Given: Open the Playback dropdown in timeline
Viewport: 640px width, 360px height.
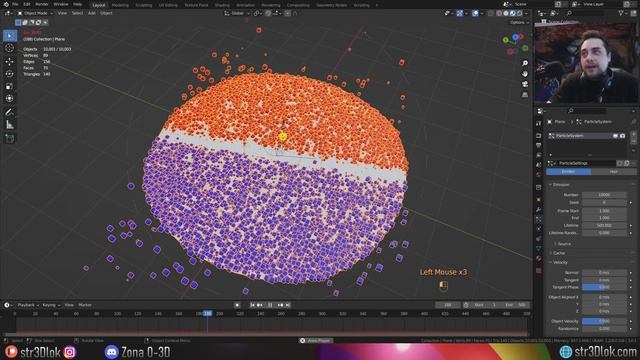Looking at the screenshot, I should click(28, 305).
